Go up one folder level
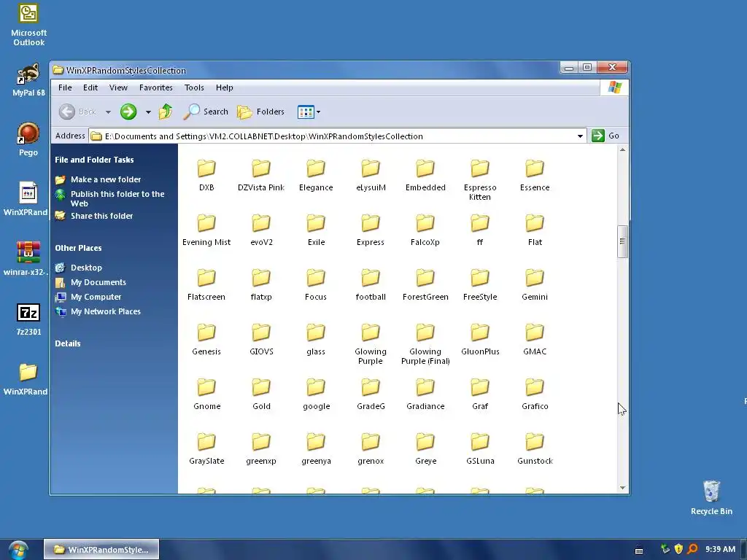 coord(166,112)
